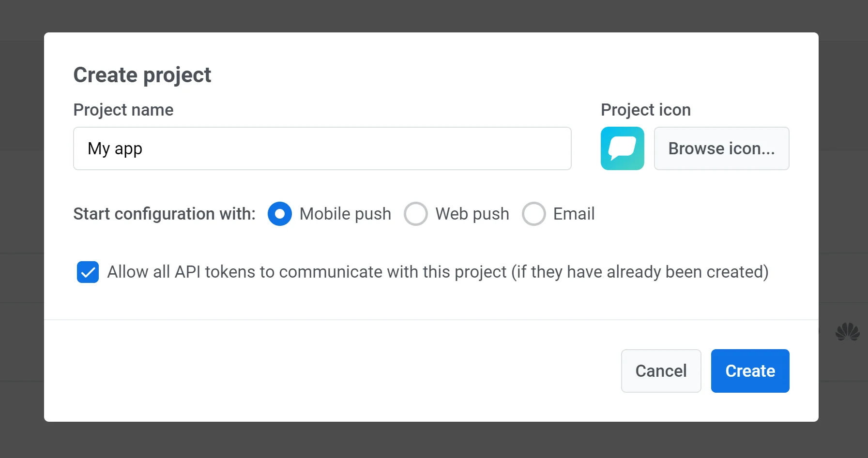The height and width of the screenshot is (458, 868).
Task: Click inside the Project name text field
Action: (x=322, y=148)
